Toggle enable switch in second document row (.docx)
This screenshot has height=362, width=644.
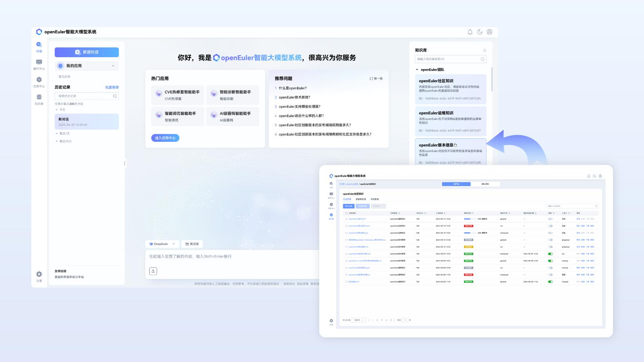click(550, 226)
